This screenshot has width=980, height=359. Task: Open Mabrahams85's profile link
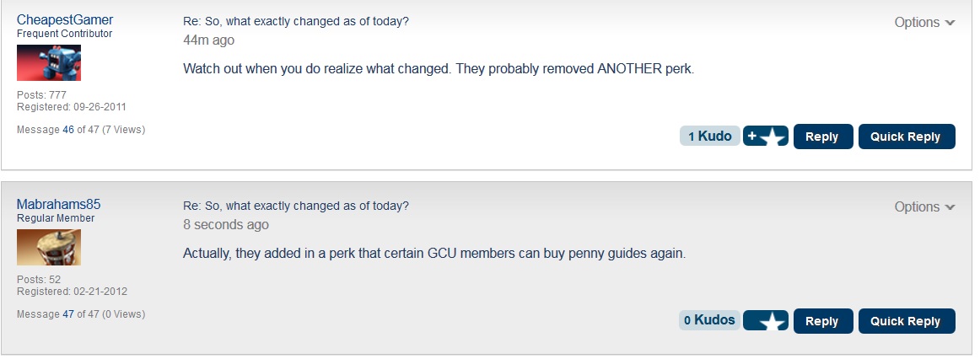coord(59,204)
